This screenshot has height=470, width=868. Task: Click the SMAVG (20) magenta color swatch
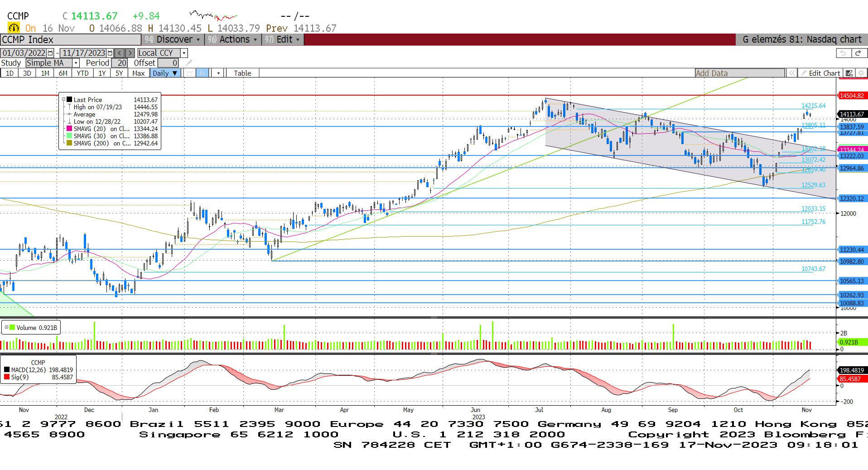pos(69,129)
